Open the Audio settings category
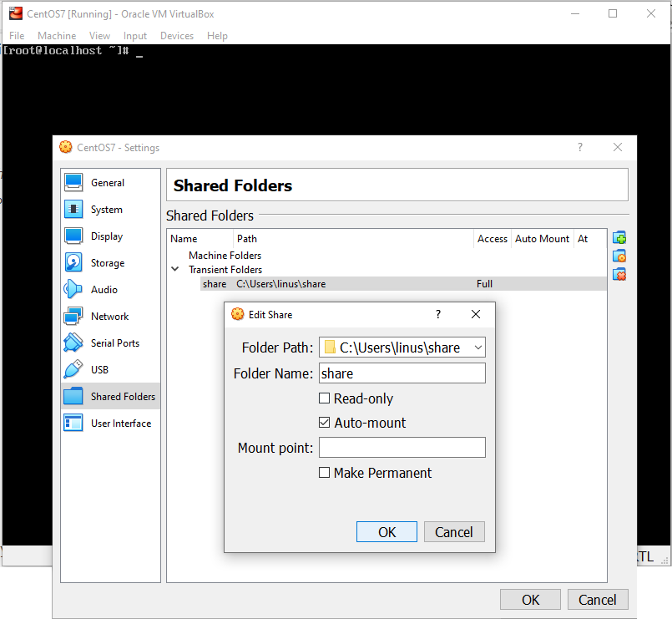Screen dimensions: 672x619 [111, 290]
